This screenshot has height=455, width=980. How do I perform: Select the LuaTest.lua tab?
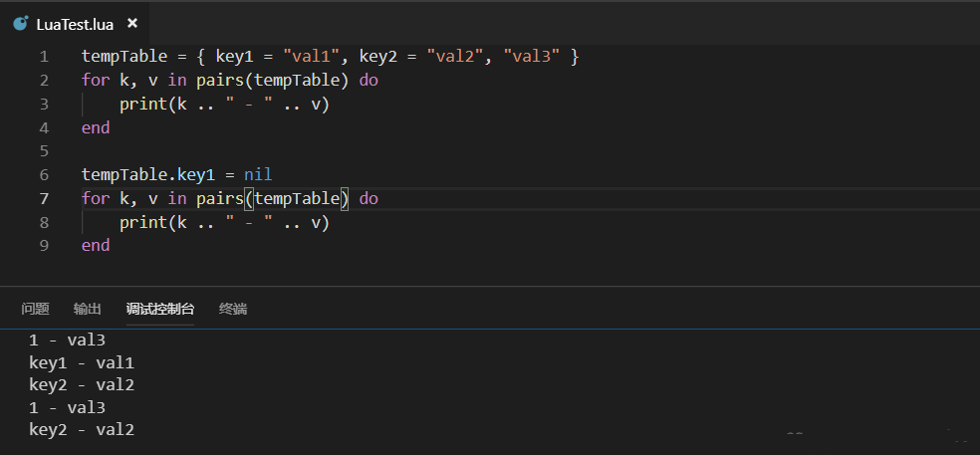click(x=75, y=24)
